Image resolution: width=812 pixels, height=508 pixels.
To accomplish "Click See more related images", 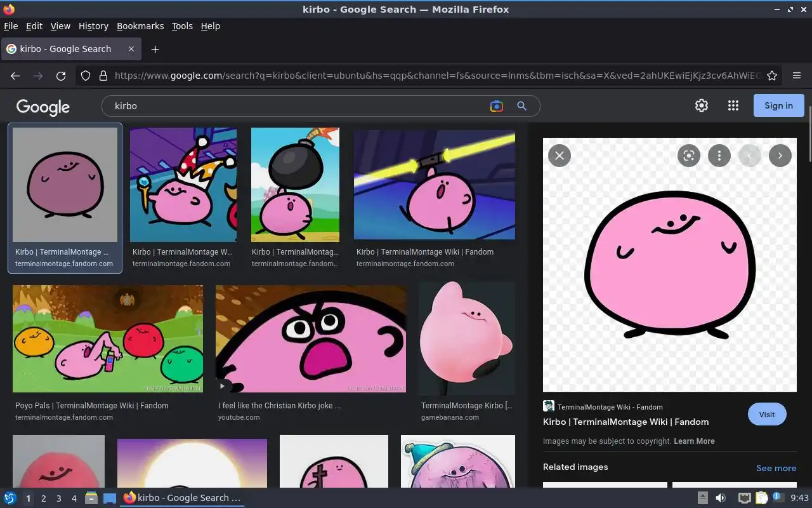I will (776, 468).
